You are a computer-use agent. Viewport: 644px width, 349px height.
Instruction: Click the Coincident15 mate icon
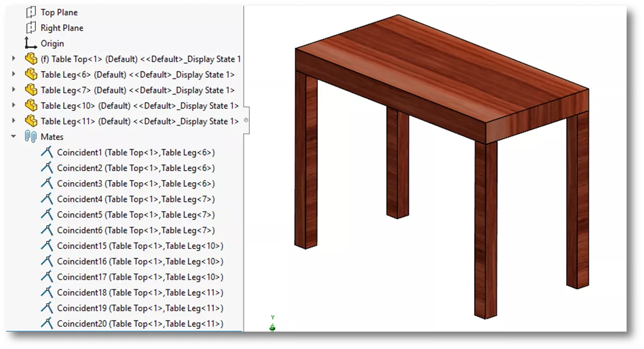[47, 246]
